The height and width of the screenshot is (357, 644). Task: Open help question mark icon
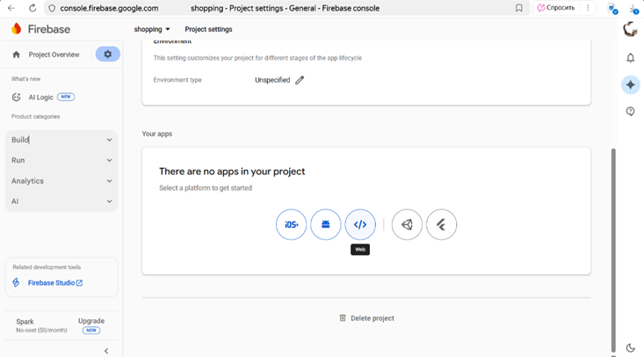pos(631,111)
